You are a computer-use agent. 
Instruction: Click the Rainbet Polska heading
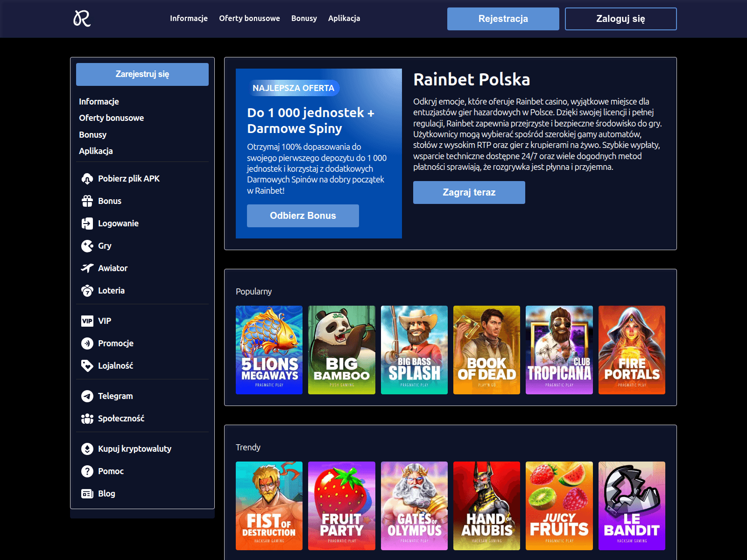[472, 79]
